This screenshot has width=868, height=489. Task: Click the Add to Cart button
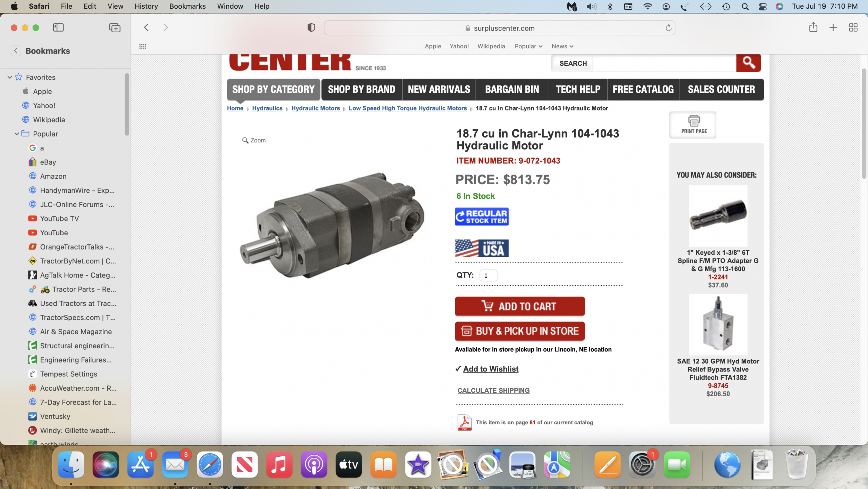point(520,306)
